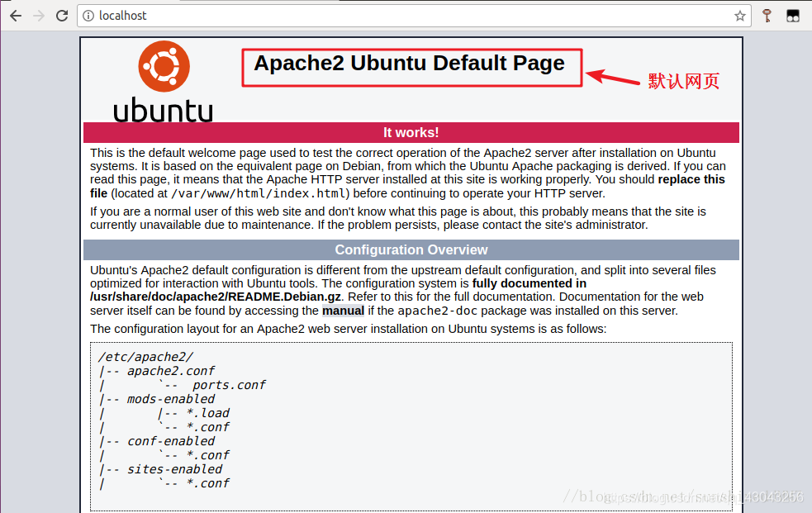Screen dimensions: 812x513
Task: View site information icon beside localhost
Action: click(x=88, y=16)
